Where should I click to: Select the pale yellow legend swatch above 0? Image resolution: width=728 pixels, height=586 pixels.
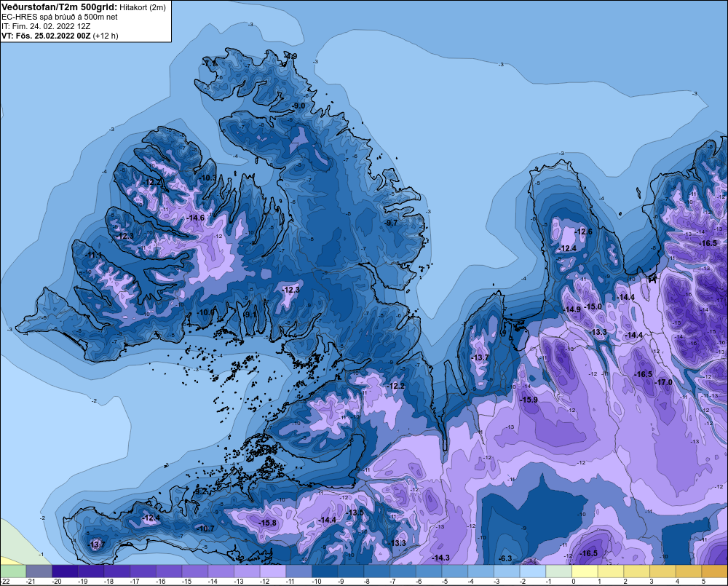(x=585, y=571)
